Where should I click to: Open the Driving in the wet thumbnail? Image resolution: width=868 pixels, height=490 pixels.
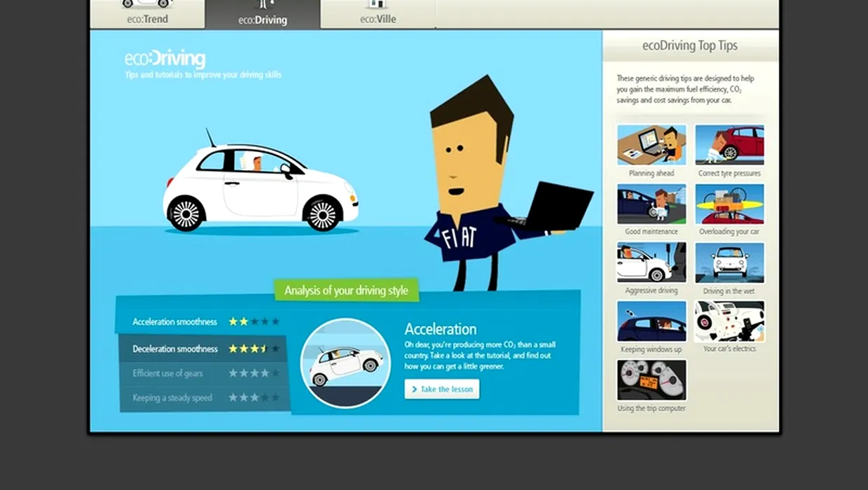(729, 262)
